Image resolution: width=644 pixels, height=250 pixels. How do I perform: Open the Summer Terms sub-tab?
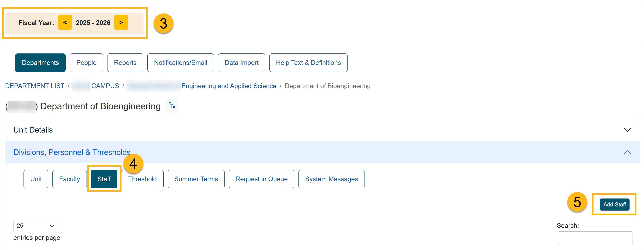point(196,179)
